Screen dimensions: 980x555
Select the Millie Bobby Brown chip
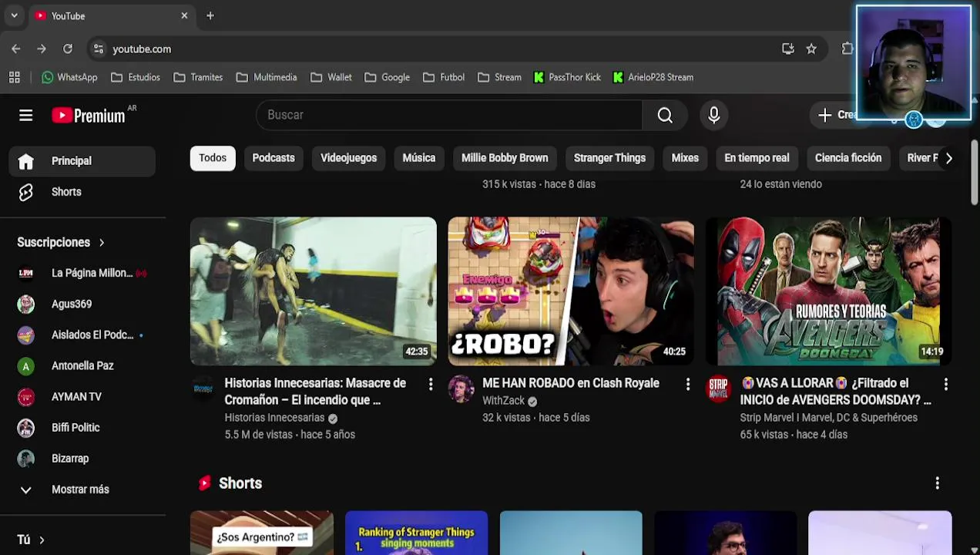pos(505,158)
